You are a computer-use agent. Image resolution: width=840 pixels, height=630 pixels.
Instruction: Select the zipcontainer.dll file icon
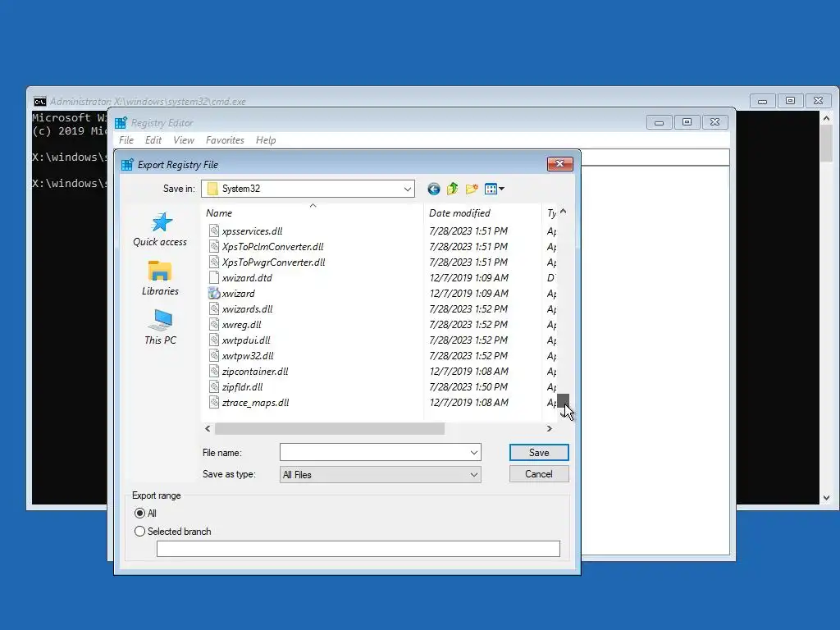coord(214,371)
